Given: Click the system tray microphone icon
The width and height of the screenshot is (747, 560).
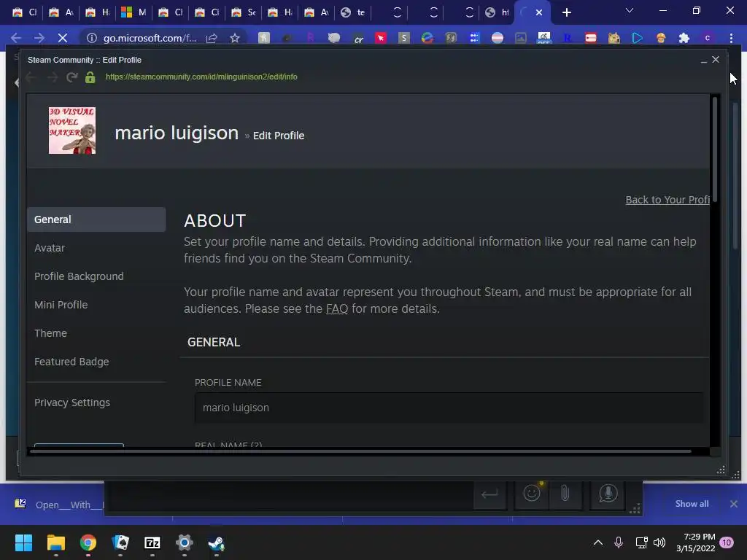Looking at the screenshot, I should tap(619, 542).
